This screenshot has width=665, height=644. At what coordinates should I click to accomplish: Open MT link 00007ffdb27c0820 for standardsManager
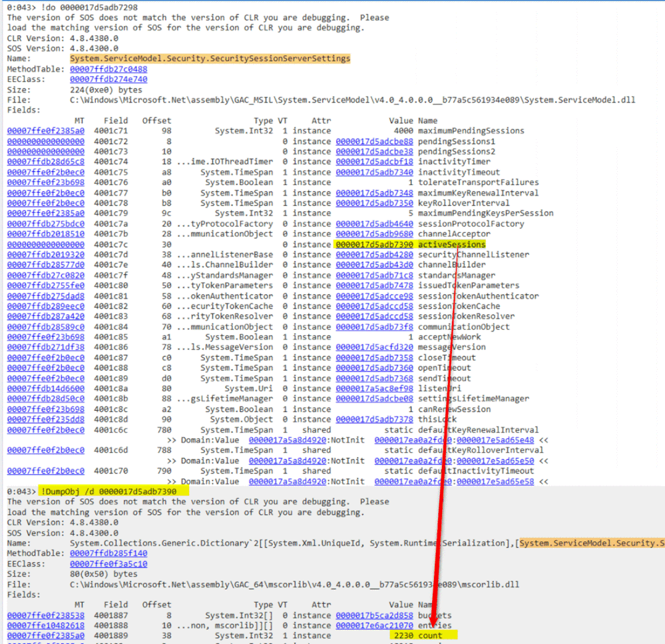point(45,275)
